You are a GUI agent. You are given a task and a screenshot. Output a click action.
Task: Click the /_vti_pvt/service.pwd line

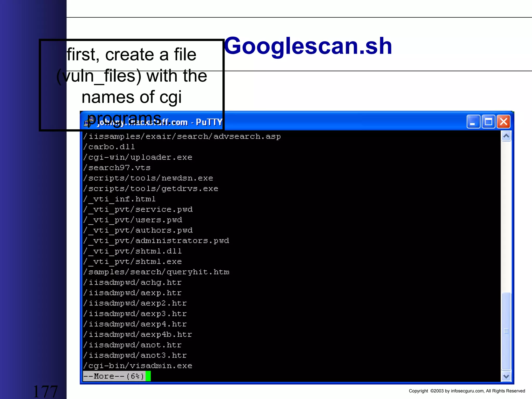click(138, 210)
